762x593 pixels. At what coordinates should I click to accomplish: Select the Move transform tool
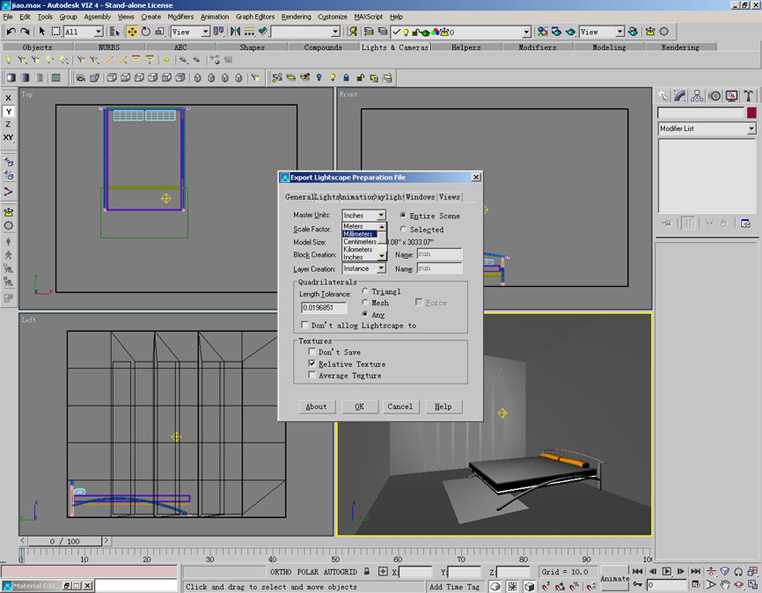(x=132, y=32)
